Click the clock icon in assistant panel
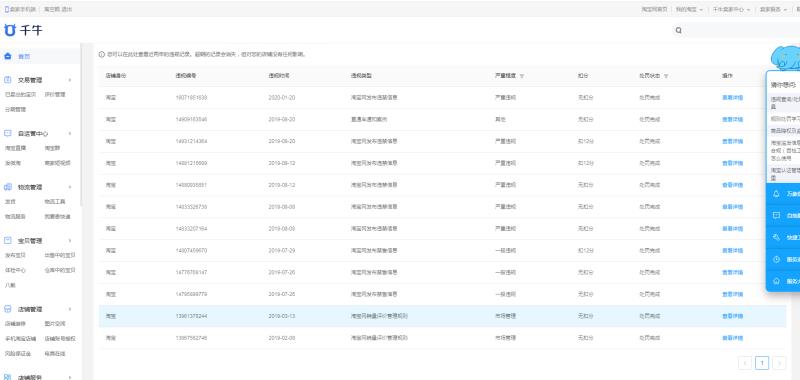Viewport: 800px width, 380px height. point(777,259)
